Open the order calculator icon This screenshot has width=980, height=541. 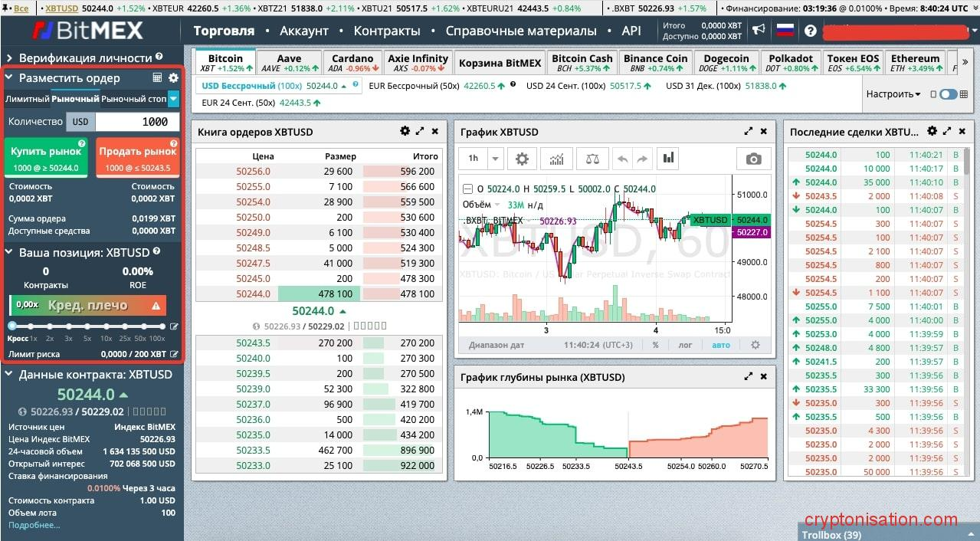(157, 78)
